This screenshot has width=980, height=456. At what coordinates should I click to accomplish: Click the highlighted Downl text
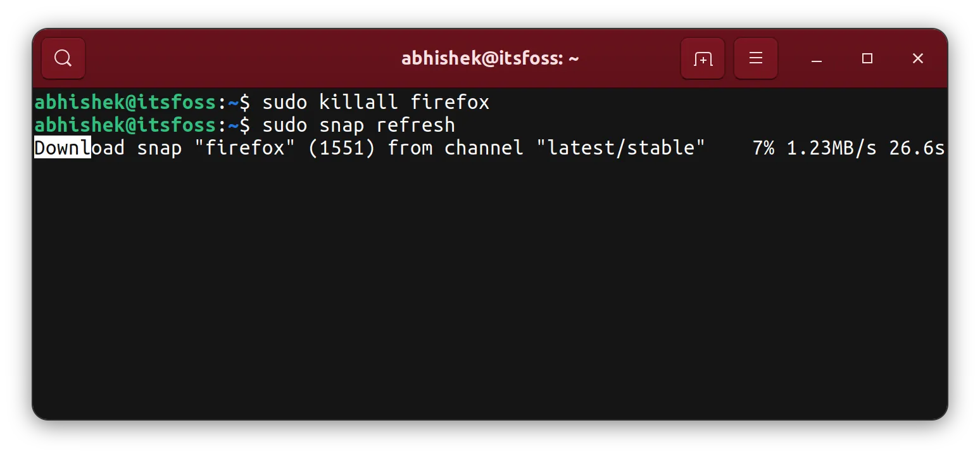61,148
